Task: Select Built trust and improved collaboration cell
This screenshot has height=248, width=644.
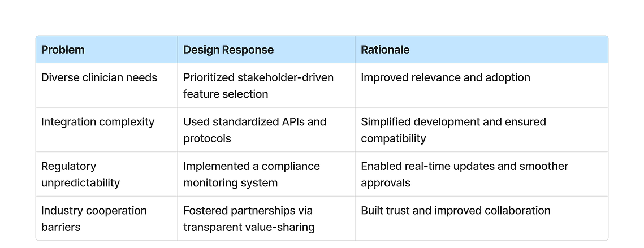Action: click(x=481, y=219)
